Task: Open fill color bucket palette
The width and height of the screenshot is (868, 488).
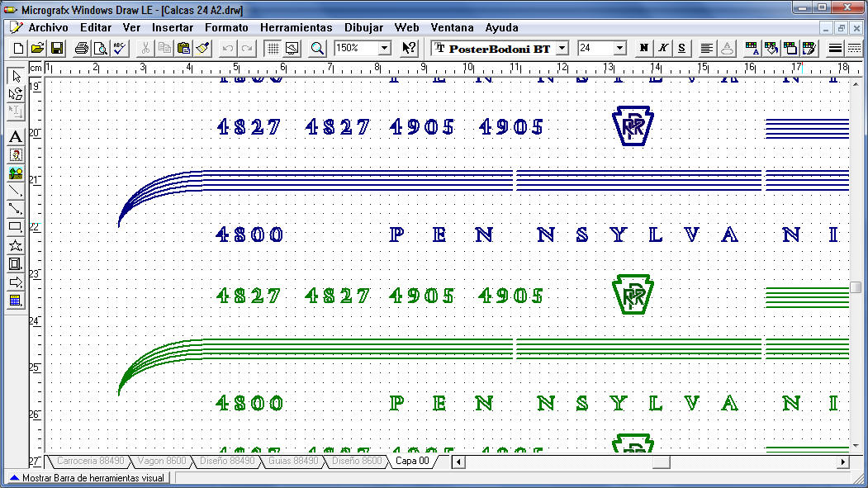Action: pos(771,48)
